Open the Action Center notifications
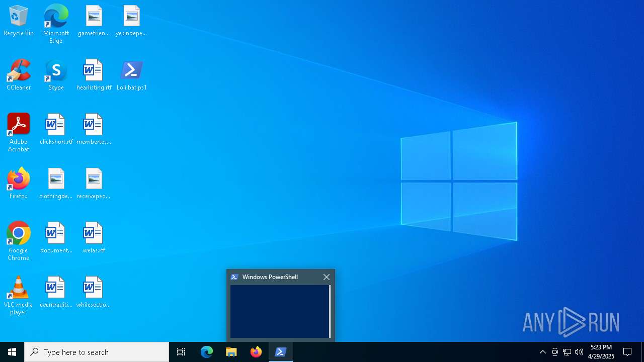The image size is (644, 362). coord(627,352)
